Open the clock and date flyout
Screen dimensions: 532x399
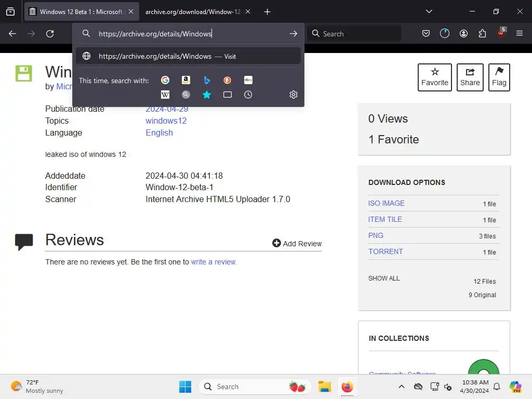tap(474, 387)
